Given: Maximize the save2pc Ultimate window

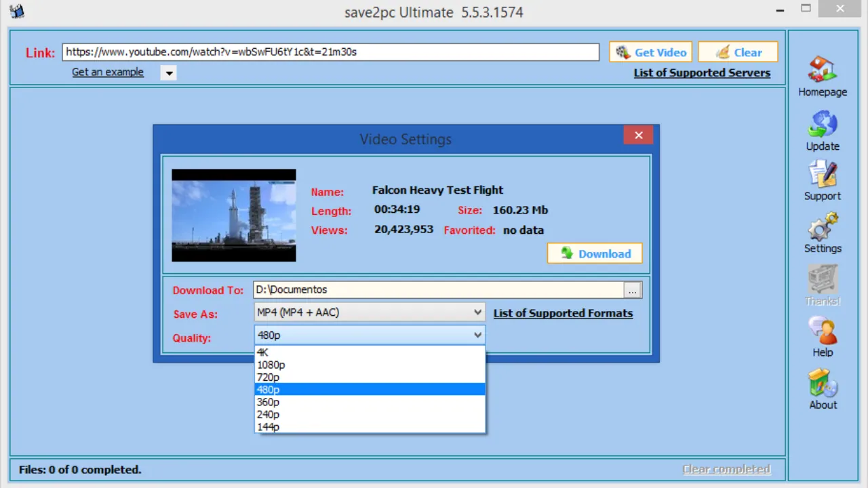Looking at the screenshot, I should (806, 9).
